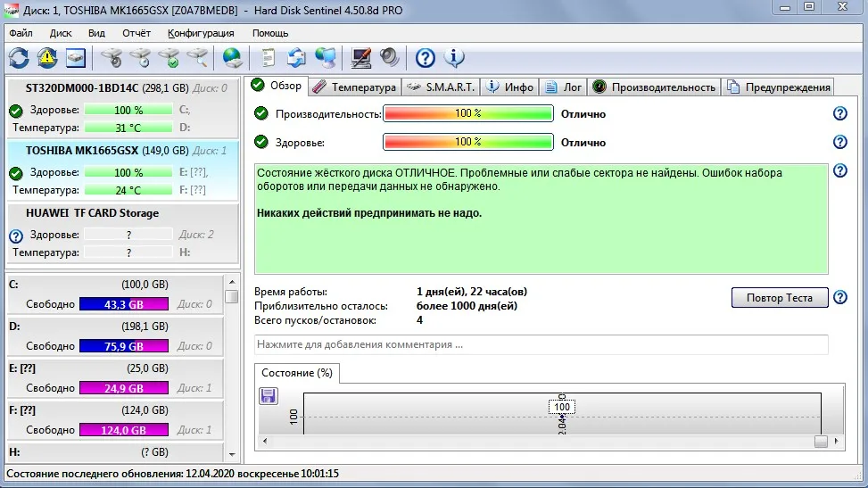Click the Повтор Теста button

click(780, 297)
